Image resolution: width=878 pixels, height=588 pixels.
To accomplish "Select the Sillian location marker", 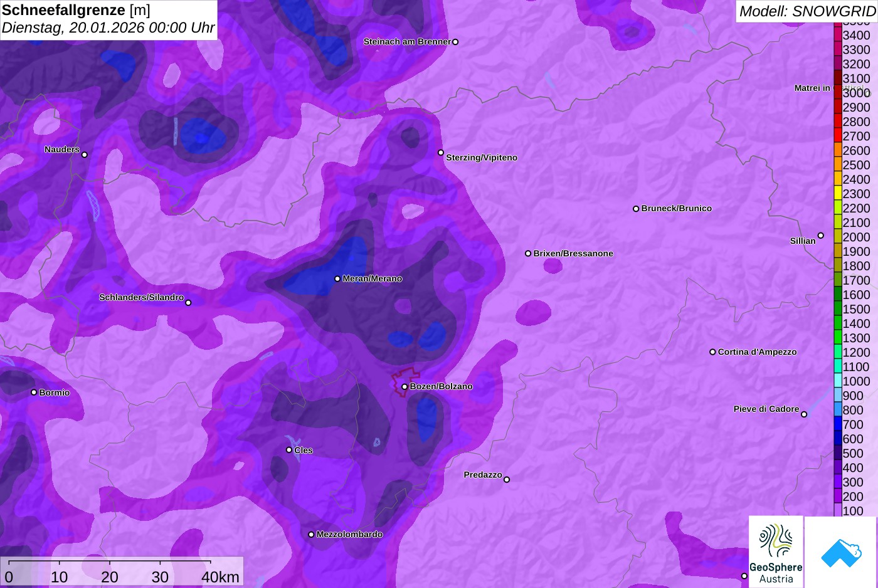I will pyautogui.click(x=821, y=236).
